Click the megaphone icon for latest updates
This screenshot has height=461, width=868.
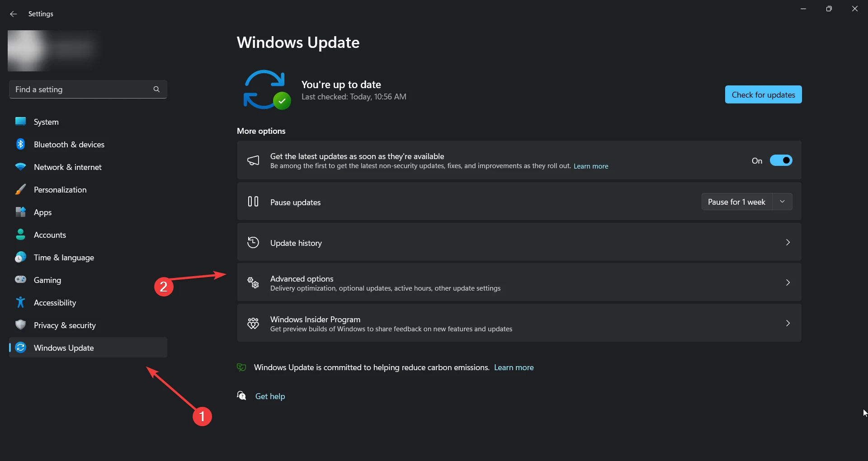(x=253, y=160)
